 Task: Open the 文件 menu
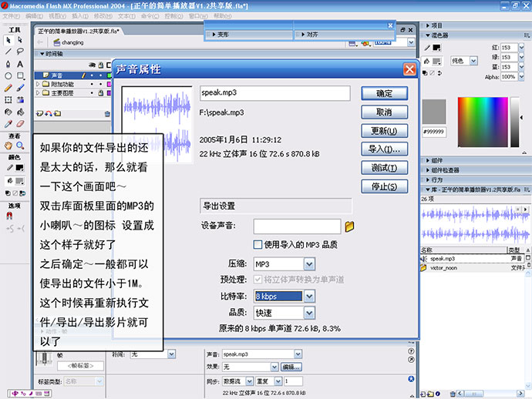(12, 16)
